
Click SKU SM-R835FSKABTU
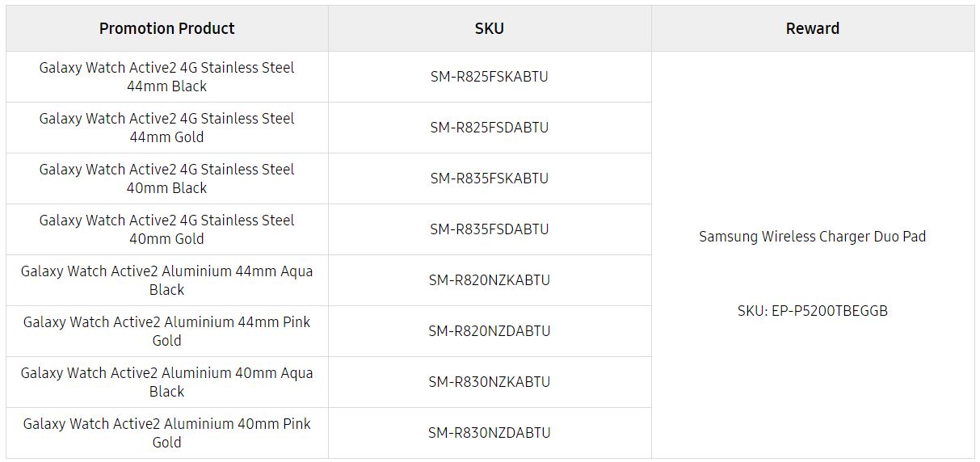click(x=489, y=178)
